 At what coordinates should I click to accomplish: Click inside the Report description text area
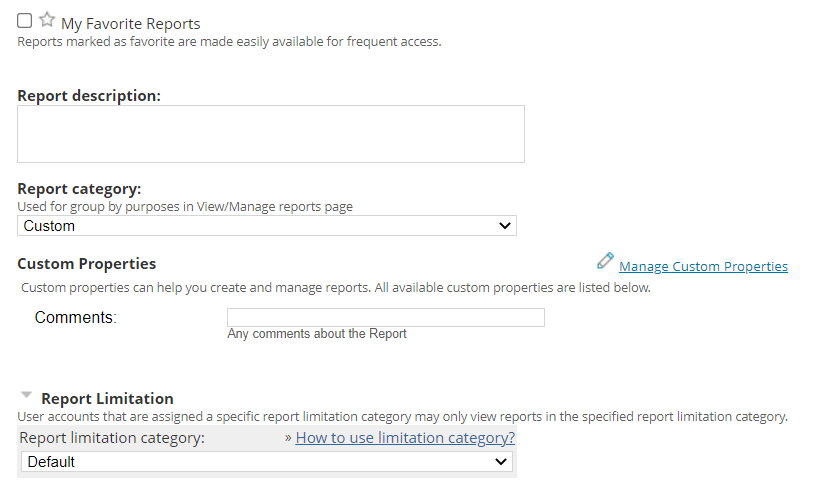[270, 134]
